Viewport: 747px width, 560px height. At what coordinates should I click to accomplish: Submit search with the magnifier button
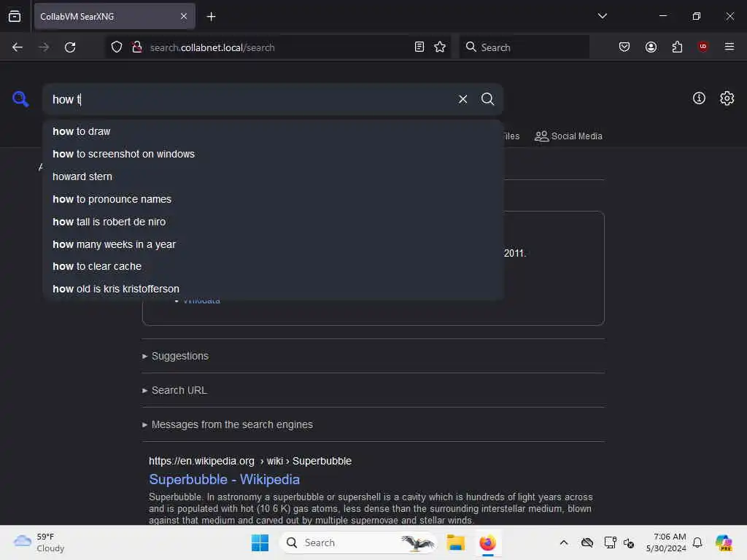(487, 99)
